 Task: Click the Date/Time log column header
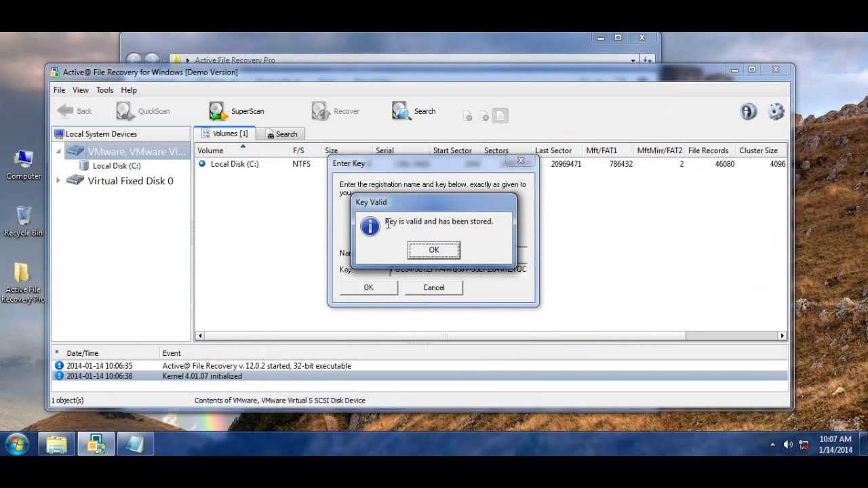click(82, 353)
